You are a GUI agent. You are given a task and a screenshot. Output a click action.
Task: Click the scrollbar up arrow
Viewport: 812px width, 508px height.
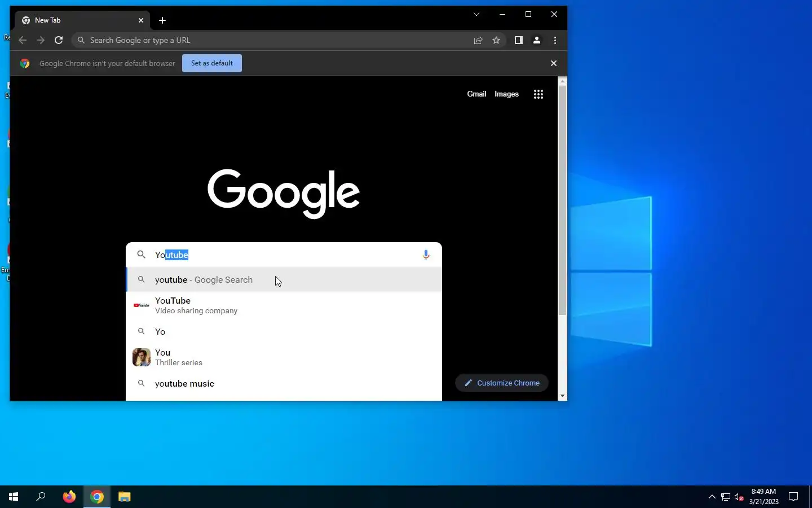click(562, 81)
